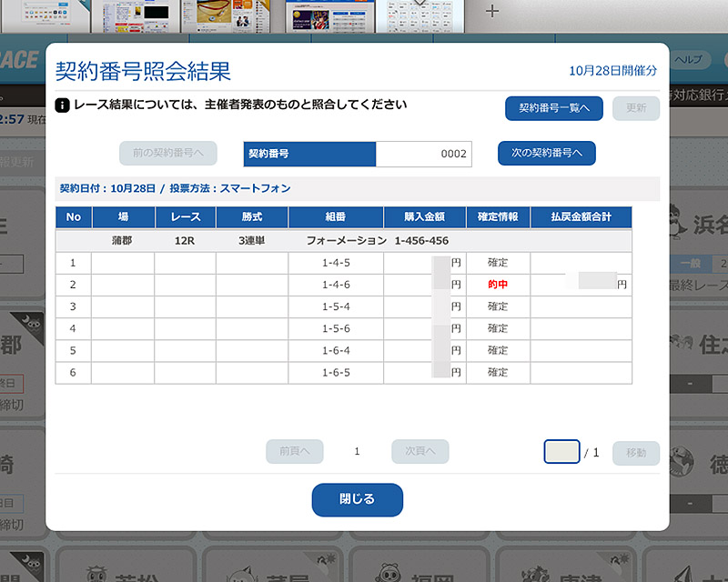Image resolution: width=728 pixels, height=582 pixels.
Task: Go to next contract with 次の契約番号へ
Action: coord(546,154)
